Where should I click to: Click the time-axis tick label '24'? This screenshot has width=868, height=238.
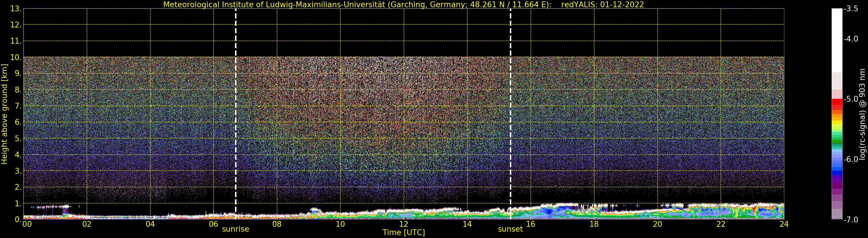point(784,224)
